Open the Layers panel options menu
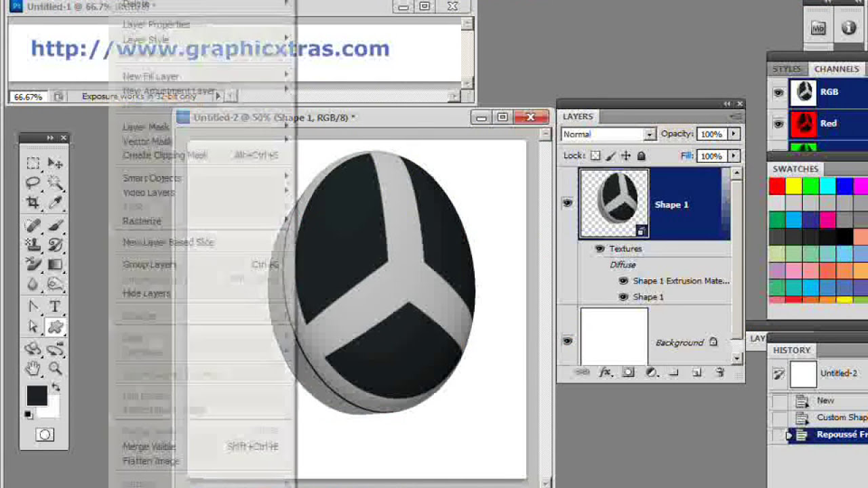868x488 pixels. [x=735, y=117]
